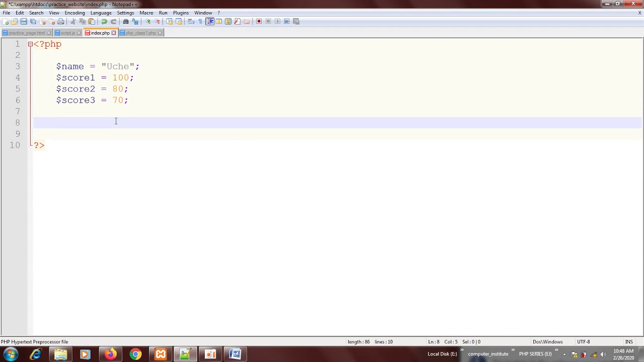Open the Search menu
The image size is (644, 362).
click(36, 13)
